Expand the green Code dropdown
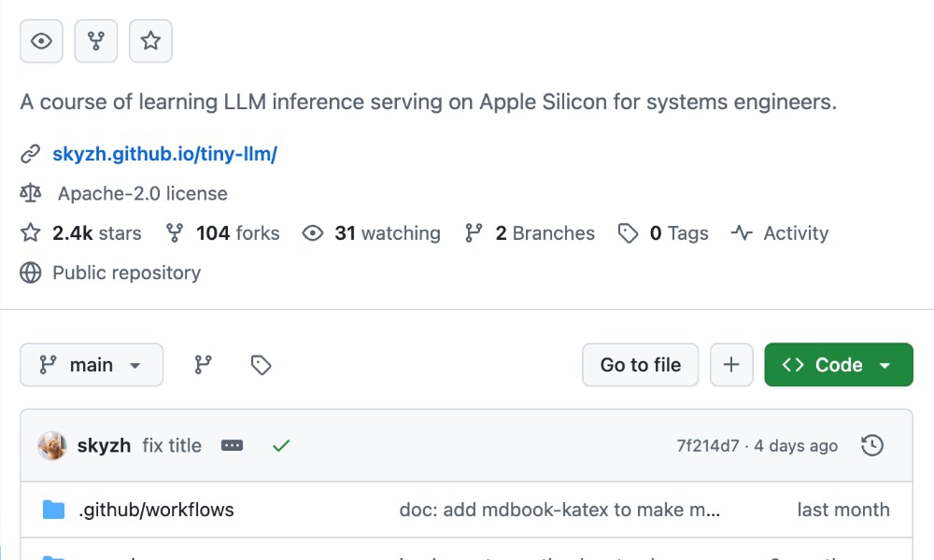 click(838, 365)
